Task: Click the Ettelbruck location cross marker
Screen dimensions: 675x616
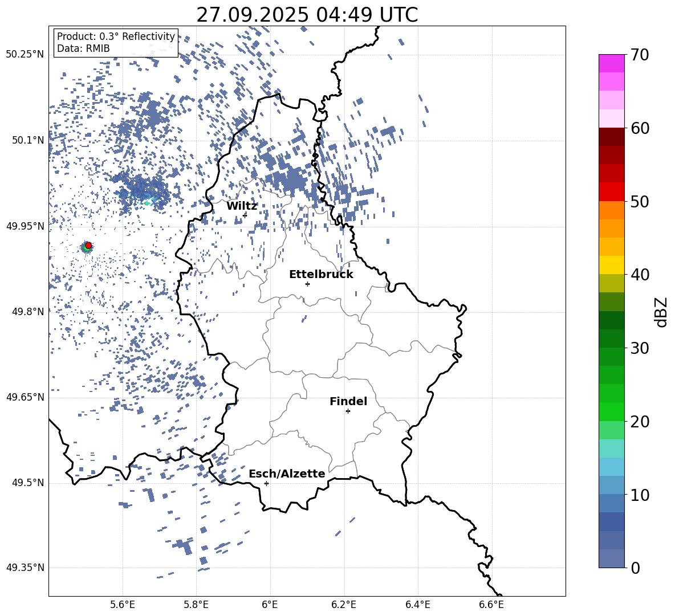Action: pyautogui.click(x=307, y=284)
